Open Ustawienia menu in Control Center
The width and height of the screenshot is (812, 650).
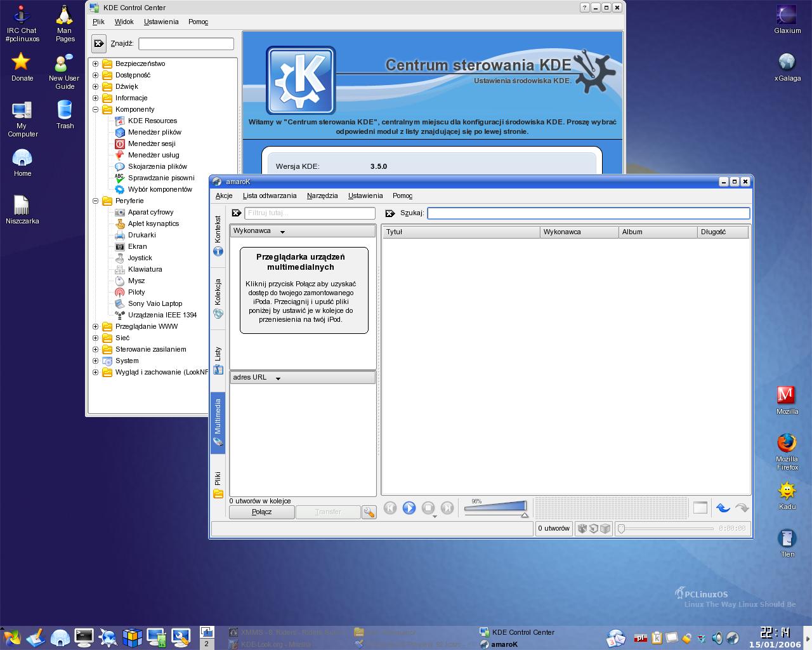(x=161, y=22)
